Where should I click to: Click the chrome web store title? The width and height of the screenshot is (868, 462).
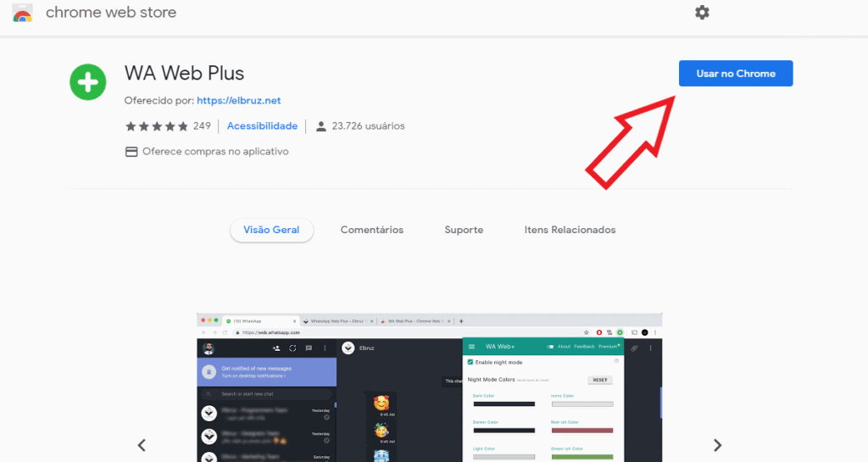click(x=111, y=12)
